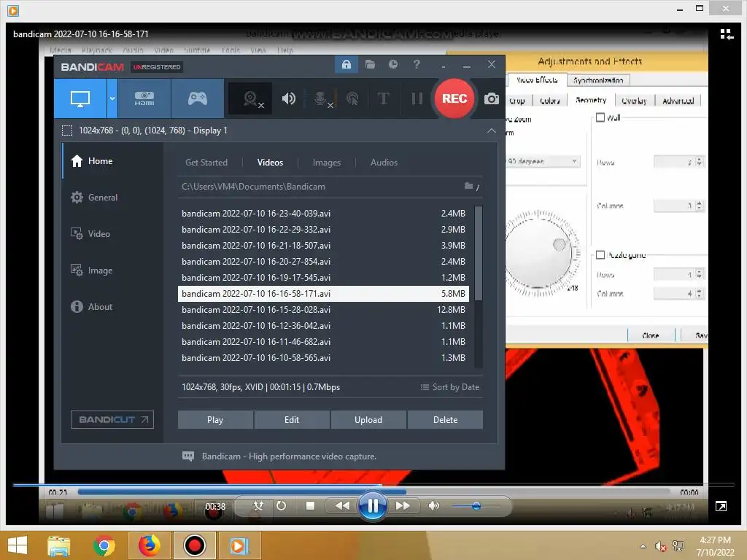
Task: Open output folder icon in Bandicam title bar
Action: pos(370,64)
